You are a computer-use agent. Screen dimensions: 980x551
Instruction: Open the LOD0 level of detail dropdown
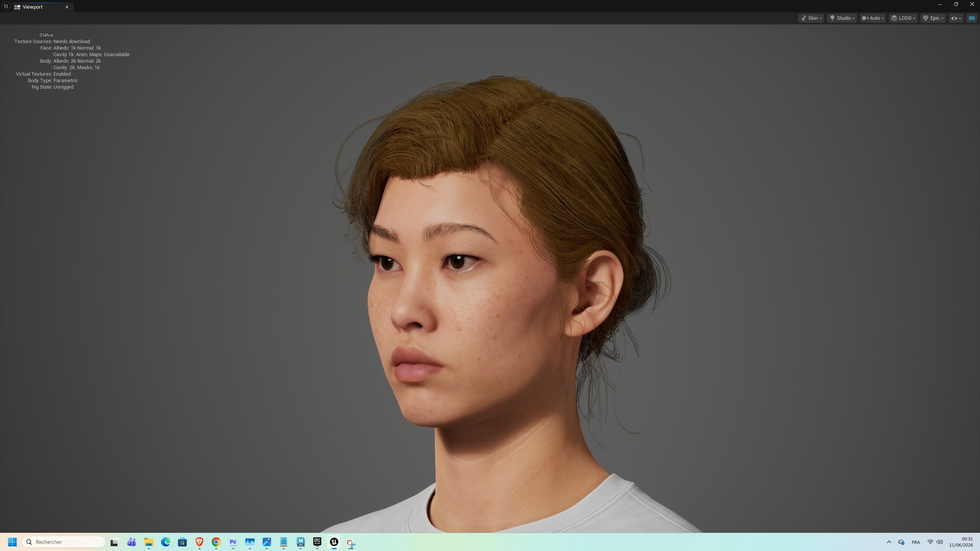point(903,18)
